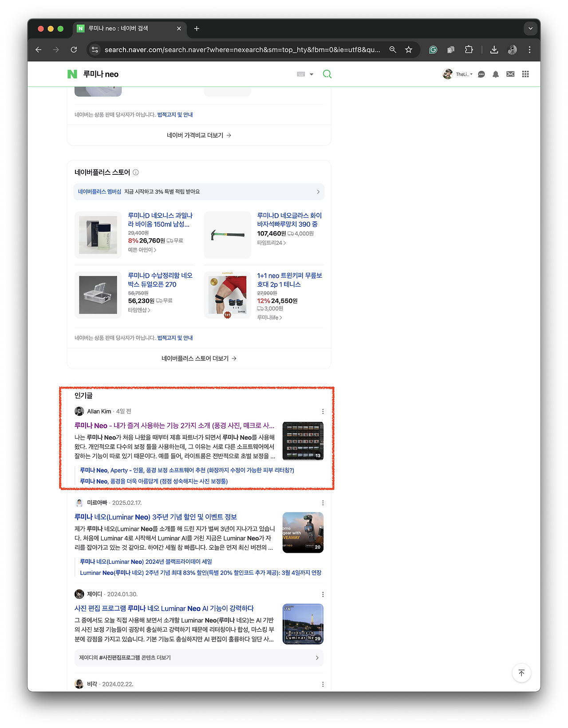Open Luminar Neo 2주년 기념 83% 할인 link
The width and height of the screenshot is (568, 728).
201,573
